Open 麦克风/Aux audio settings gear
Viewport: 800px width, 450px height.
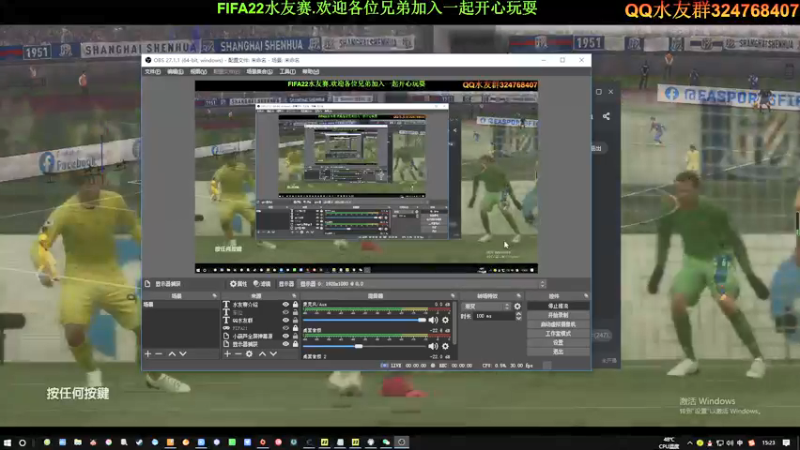coord(445,320)
